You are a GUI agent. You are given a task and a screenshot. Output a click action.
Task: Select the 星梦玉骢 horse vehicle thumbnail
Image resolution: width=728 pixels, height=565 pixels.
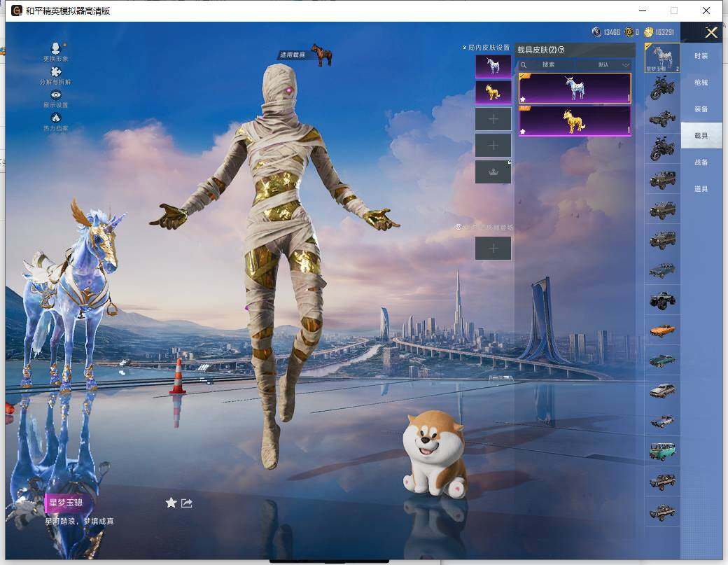(x=662, y=57)
